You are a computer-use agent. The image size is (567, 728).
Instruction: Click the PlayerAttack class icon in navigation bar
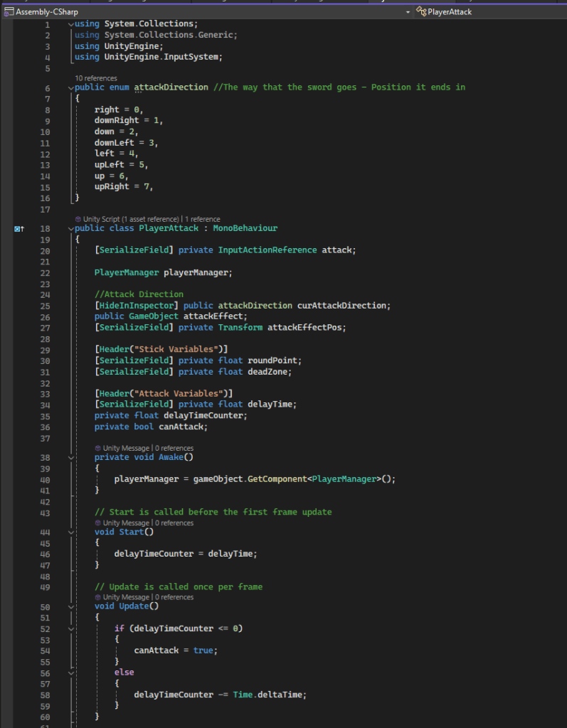(x=422, y=11)
